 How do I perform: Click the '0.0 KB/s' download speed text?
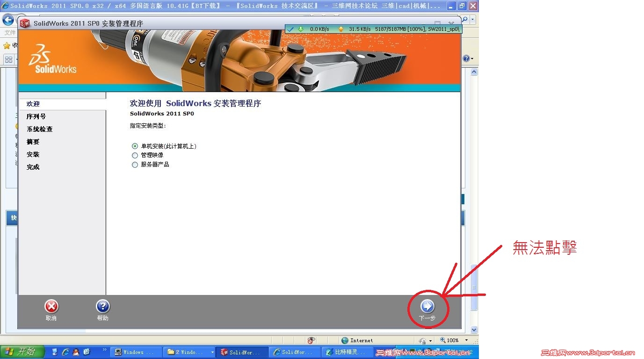[319, 29]
